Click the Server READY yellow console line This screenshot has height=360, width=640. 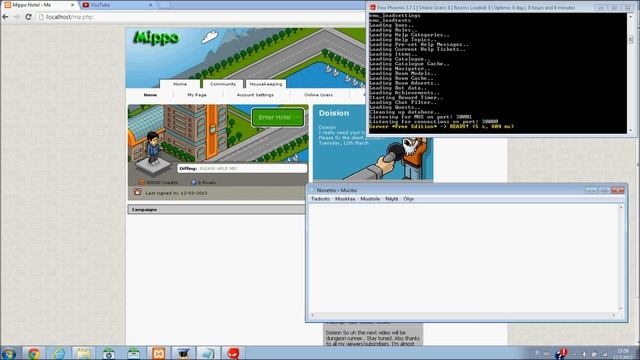click(441, 127)
